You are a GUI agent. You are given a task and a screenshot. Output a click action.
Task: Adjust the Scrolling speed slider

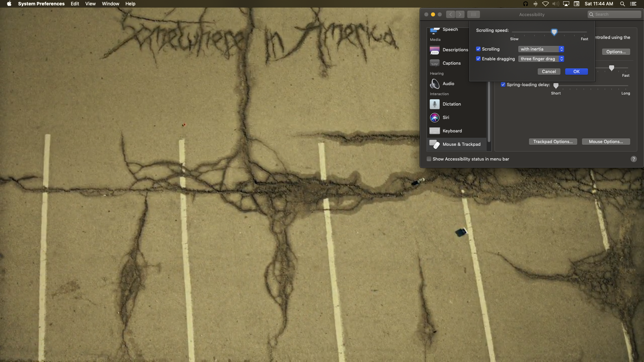[554, 32]
